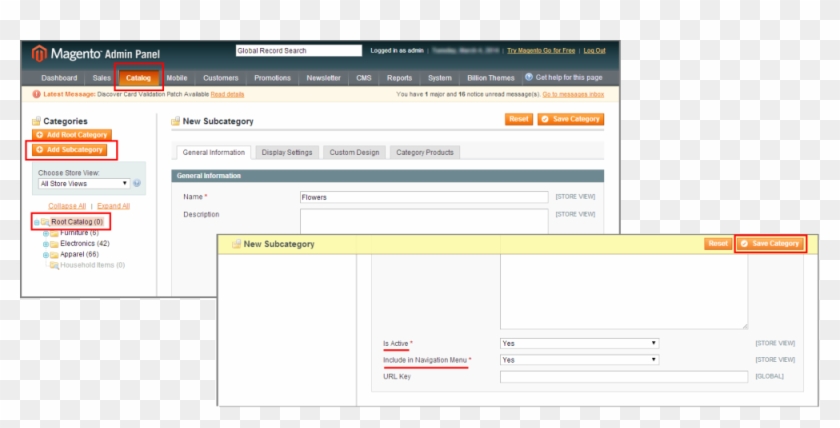Open the Is Active dropdown
Screen dimensions: 840x428
pos(579,343)
